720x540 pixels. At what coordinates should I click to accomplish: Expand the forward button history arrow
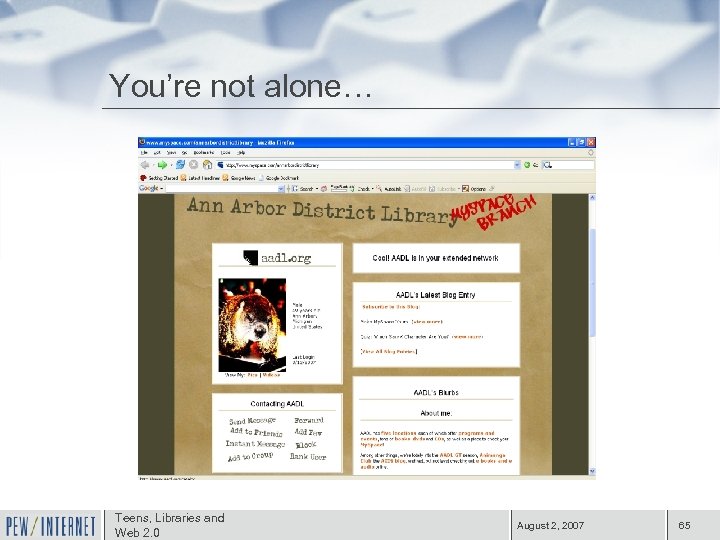click(x=171, y=165)
